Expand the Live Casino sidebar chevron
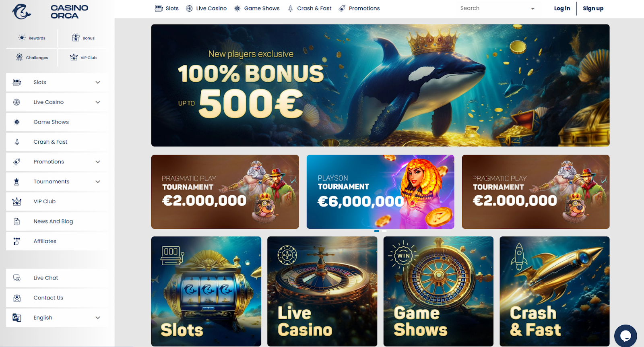 pyautogui.click(x=98, y=102)
